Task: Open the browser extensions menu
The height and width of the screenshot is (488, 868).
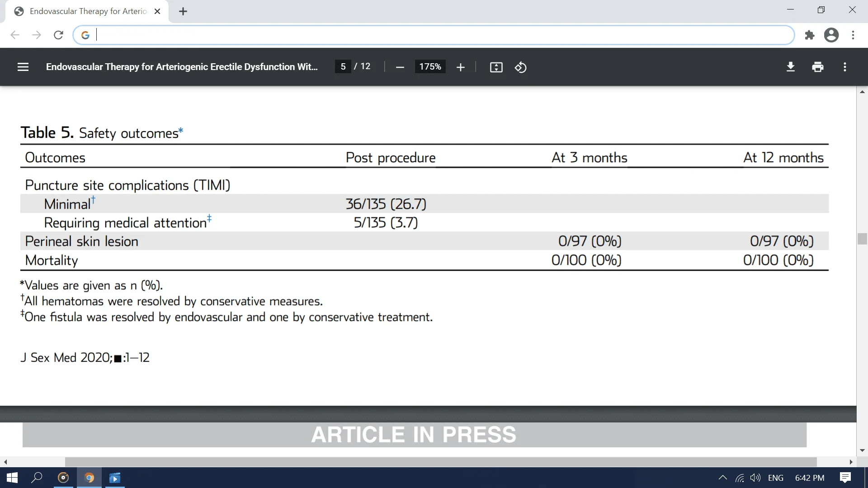Action: point(810,35)
